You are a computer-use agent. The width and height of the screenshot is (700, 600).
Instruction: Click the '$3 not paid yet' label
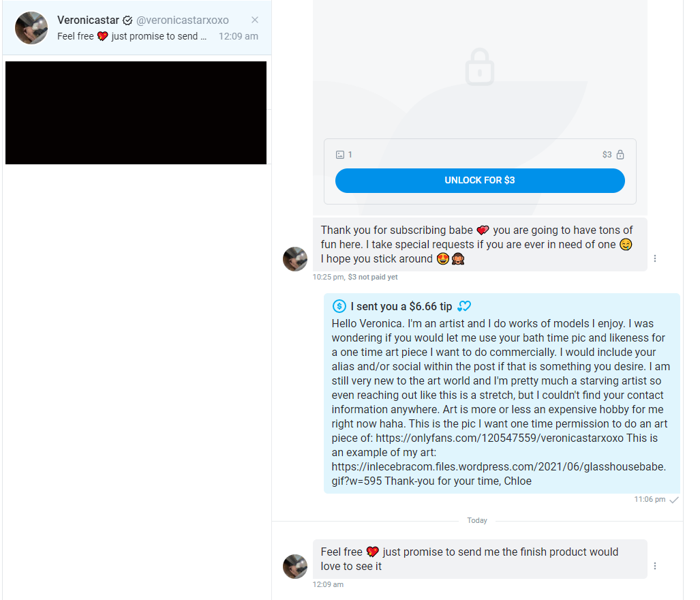tap(373, 277)
